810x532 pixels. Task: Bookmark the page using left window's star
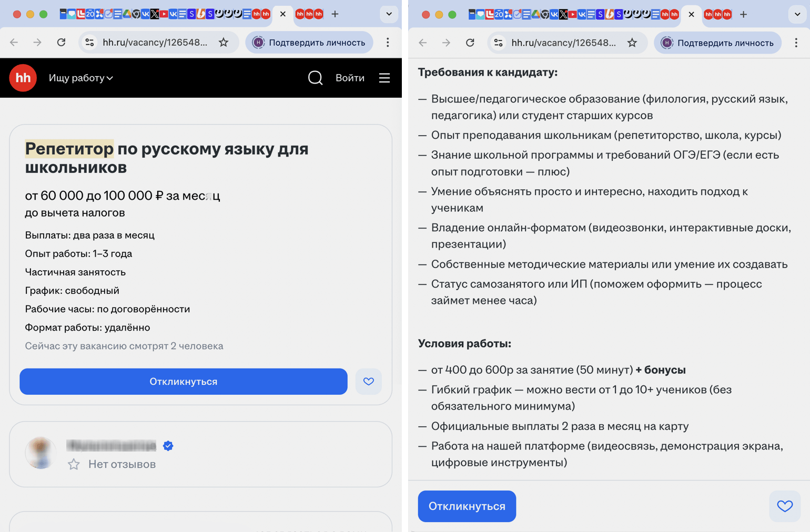pyautogui.click(x=224, y=42)
